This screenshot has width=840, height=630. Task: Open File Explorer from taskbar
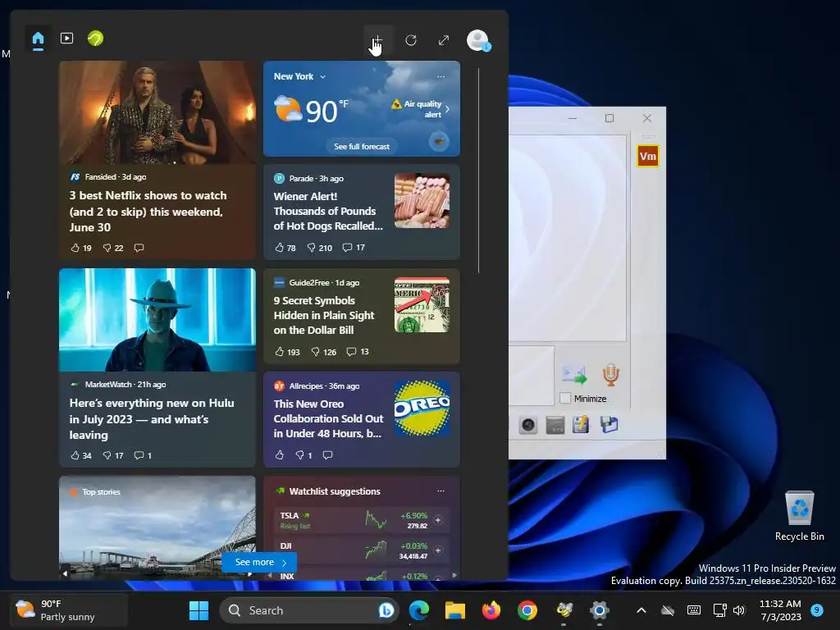click(454, 610)
